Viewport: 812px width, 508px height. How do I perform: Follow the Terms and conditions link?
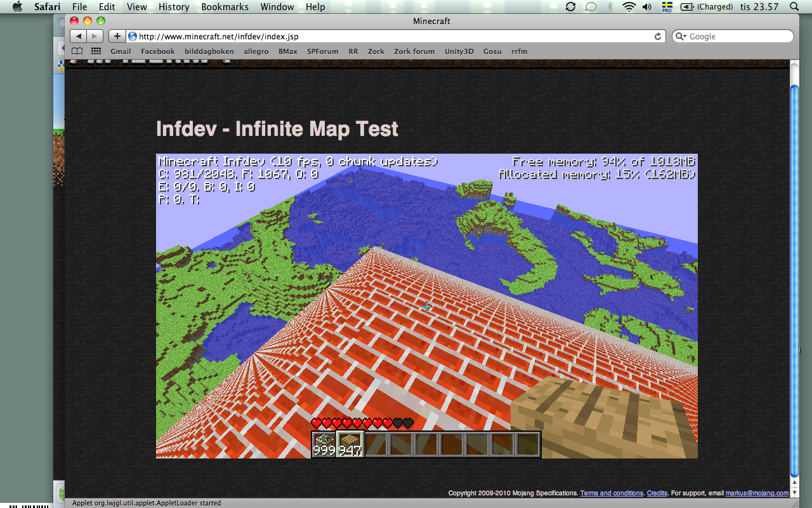612,493
